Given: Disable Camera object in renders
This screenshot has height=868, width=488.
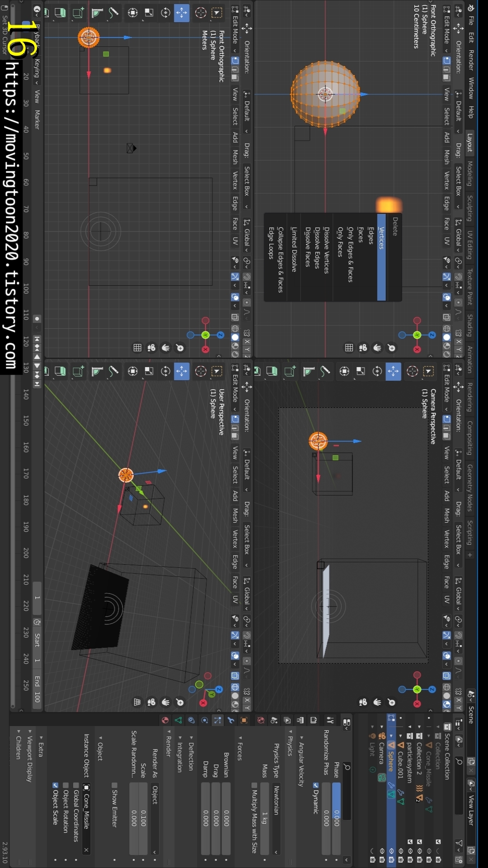Looking at the screenshot, I should coord(382,860).
